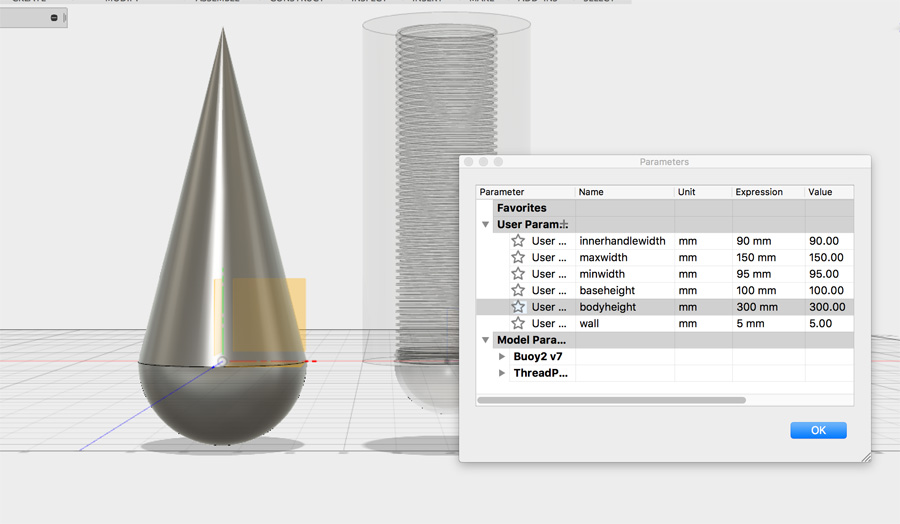This screenshot has width=900, height=524.
Task: Select the Model Para... group label
Action: pos(531,340)
